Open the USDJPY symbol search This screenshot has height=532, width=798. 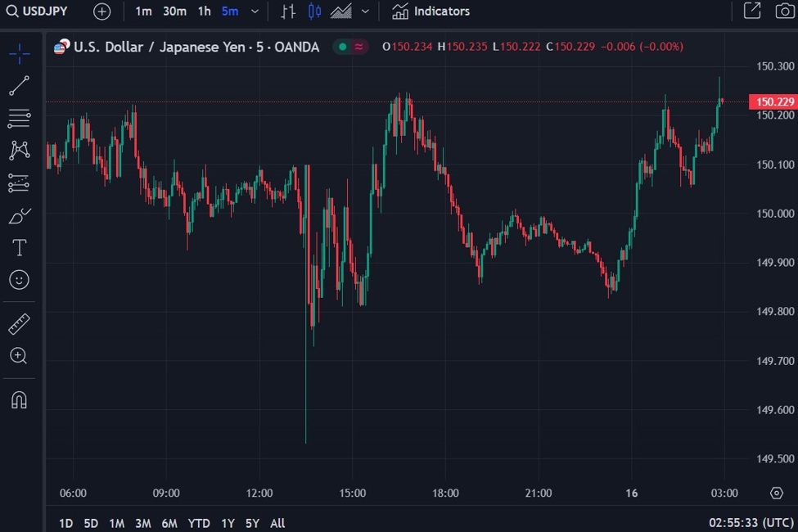coord(38,11)
